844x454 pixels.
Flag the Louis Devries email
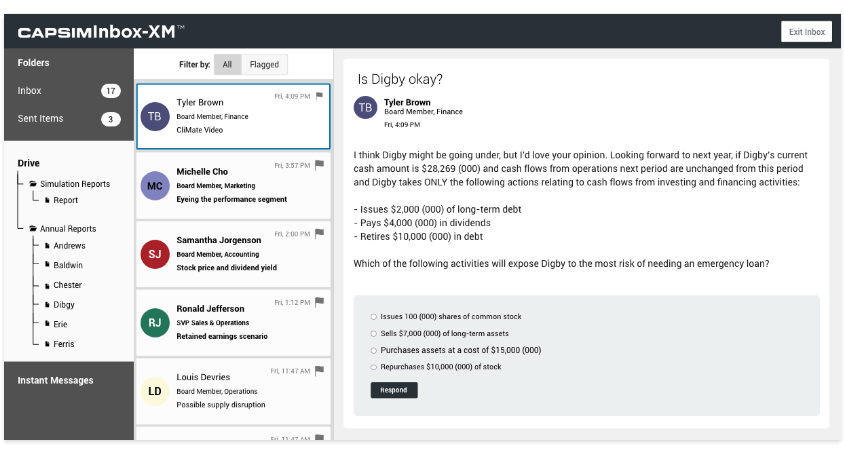pos(319,370)
